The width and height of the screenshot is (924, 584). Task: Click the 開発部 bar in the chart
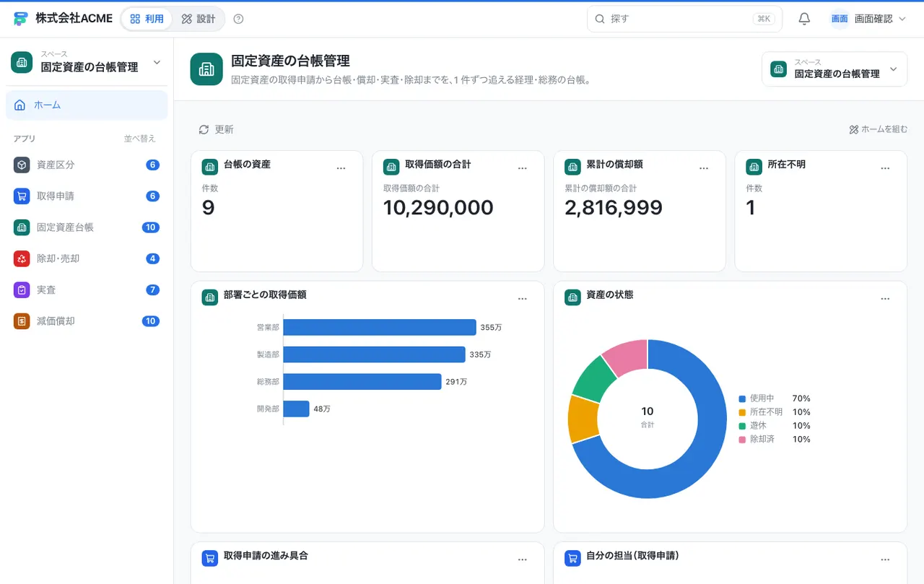click(297, 409)
